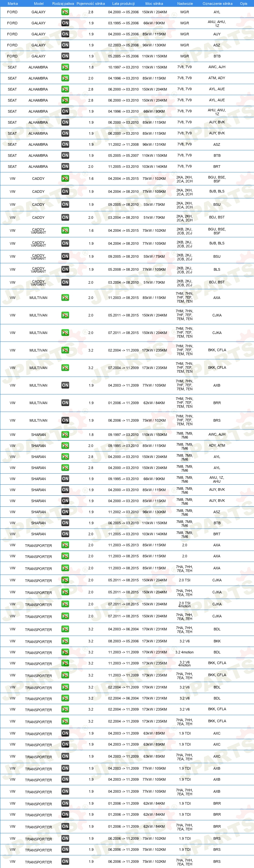Click the ON icon in Ford Galaxy BTB row

[65, 56]
